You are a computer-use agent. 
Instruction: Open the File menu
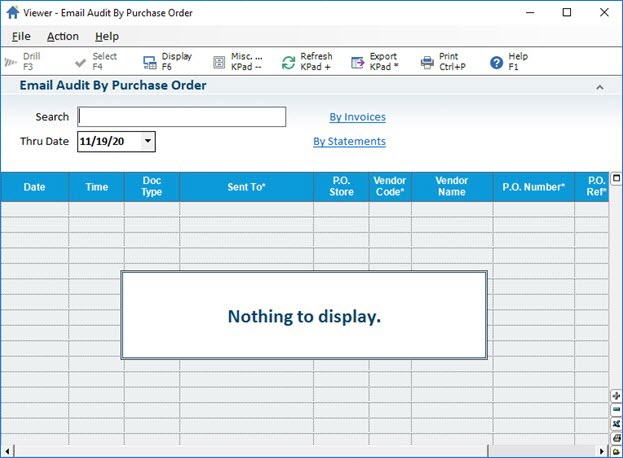pos(21,36)
